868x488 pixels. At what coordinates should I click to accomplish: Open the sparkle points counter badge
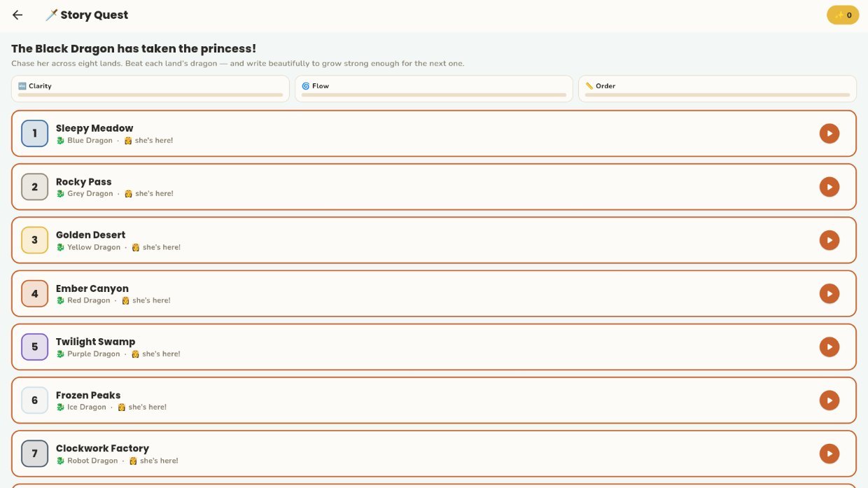coord(843,15)
